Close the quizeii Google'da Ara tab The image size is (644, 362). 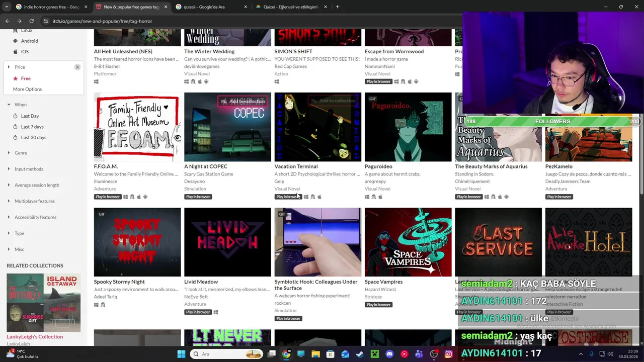246,7
